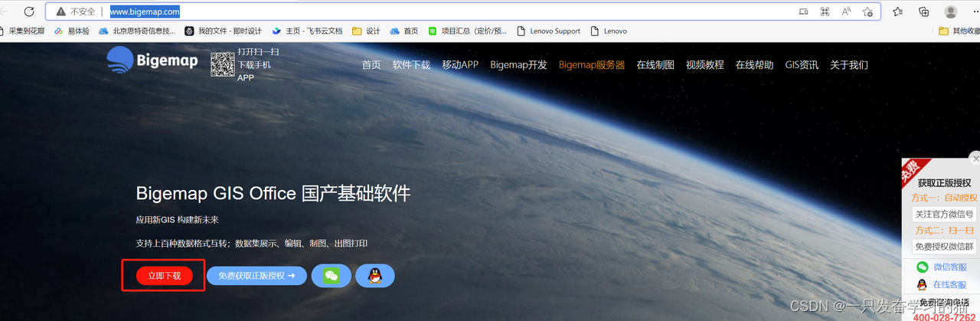
Task: Open 关于我们 navigation item
Action: [x=849, y=65]
